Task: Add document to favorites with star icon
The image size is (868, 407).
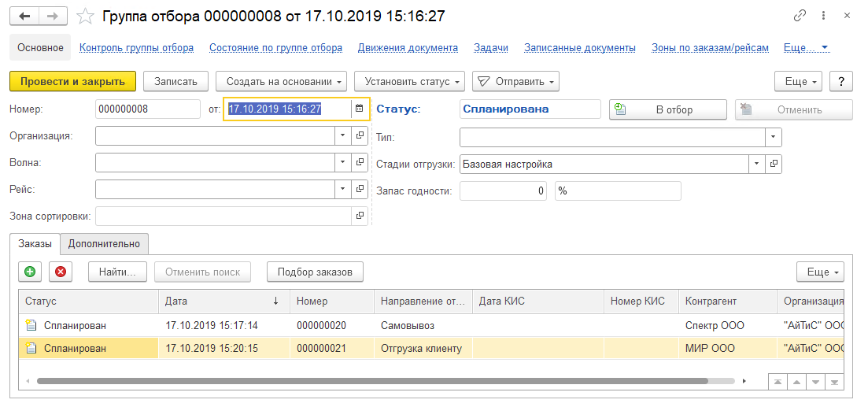Action: click(85, 16)
